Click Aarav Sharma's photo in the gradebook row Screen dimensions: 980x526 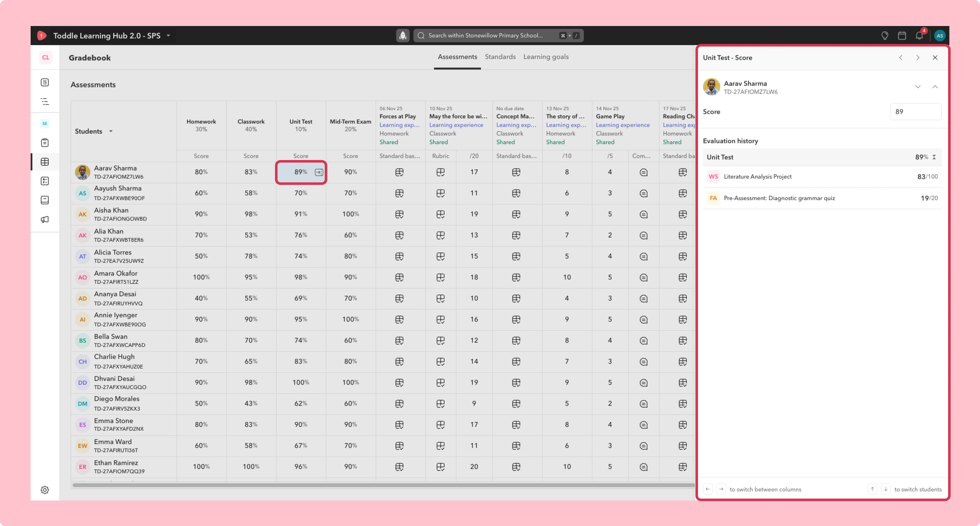tap(83, 173)
